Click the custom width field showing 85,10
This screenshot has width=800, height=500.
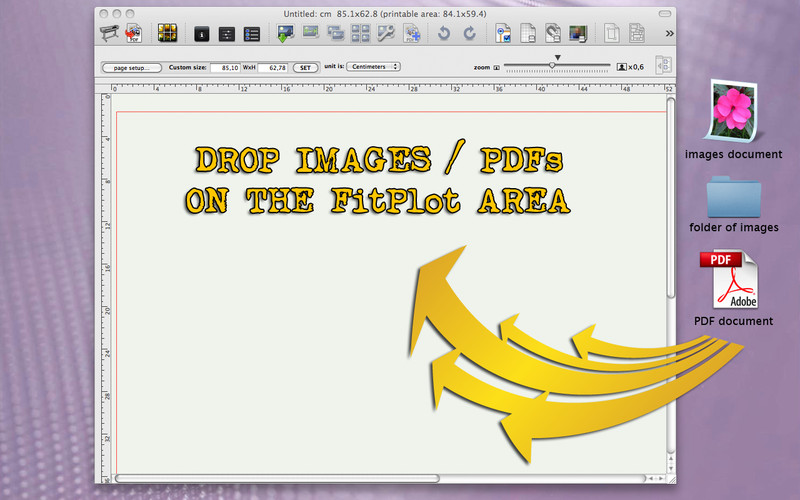tap(225, 67)
